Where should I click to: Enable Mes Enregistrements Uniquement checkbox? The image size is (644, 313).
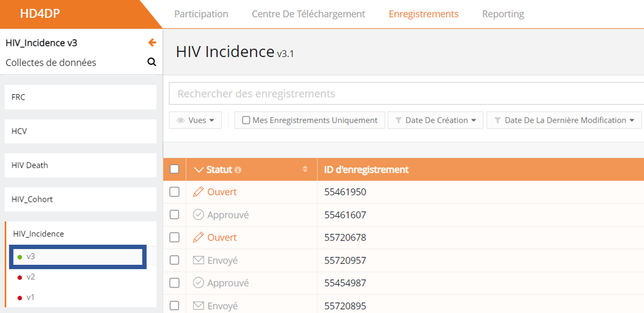click(246, 120)
